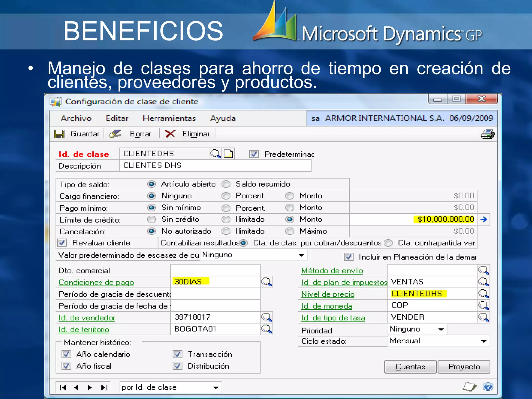
Task: Select Monto for Pago mínimo
Action: click(290, 208)
